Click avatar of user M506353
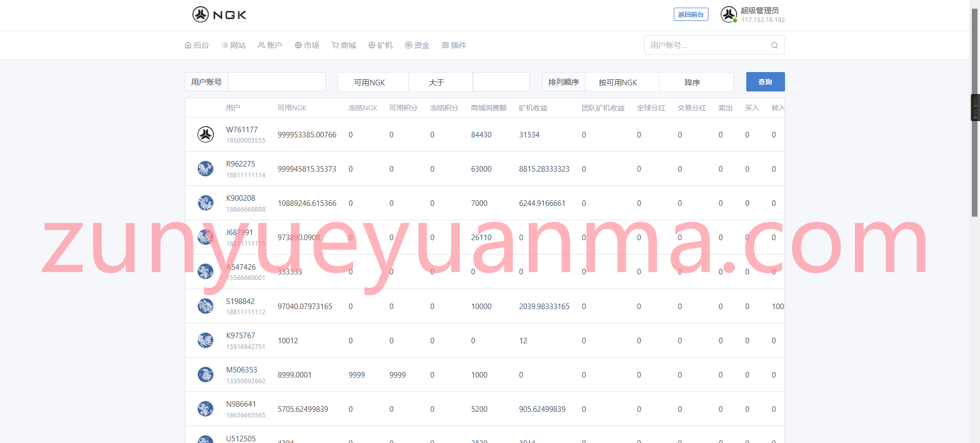 tap(206, 375)
